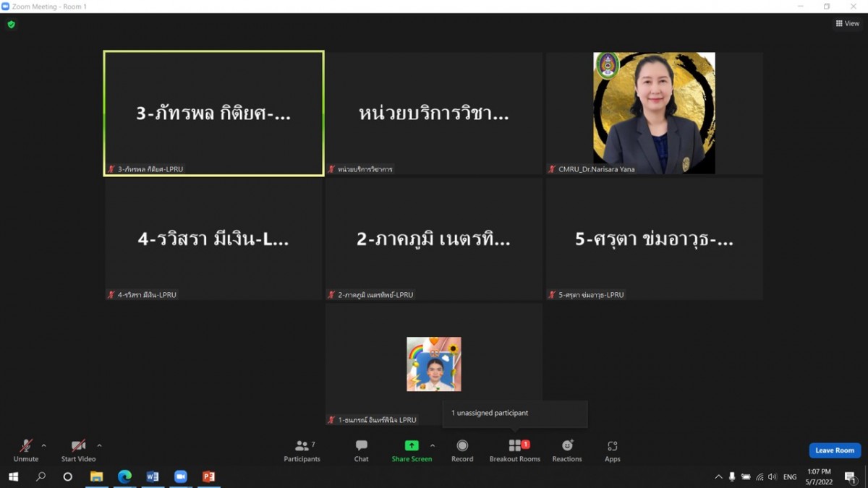Start Video camera toggle

pos(78,450)
